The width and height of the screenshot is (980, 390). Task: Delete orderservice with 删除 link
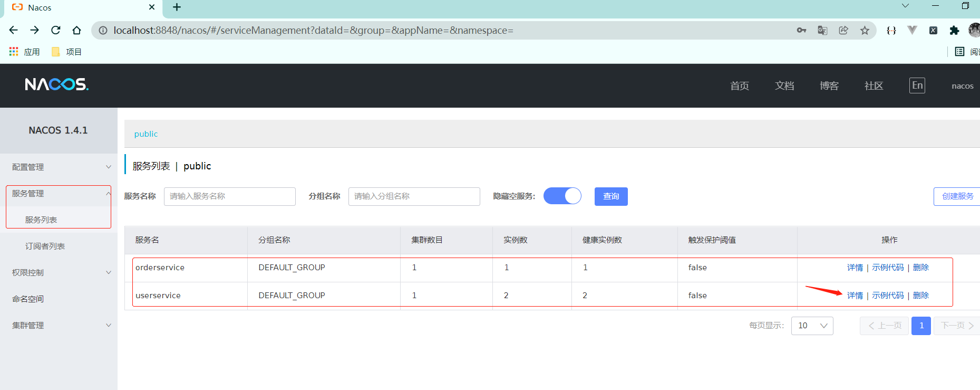(x=921, y=268)
